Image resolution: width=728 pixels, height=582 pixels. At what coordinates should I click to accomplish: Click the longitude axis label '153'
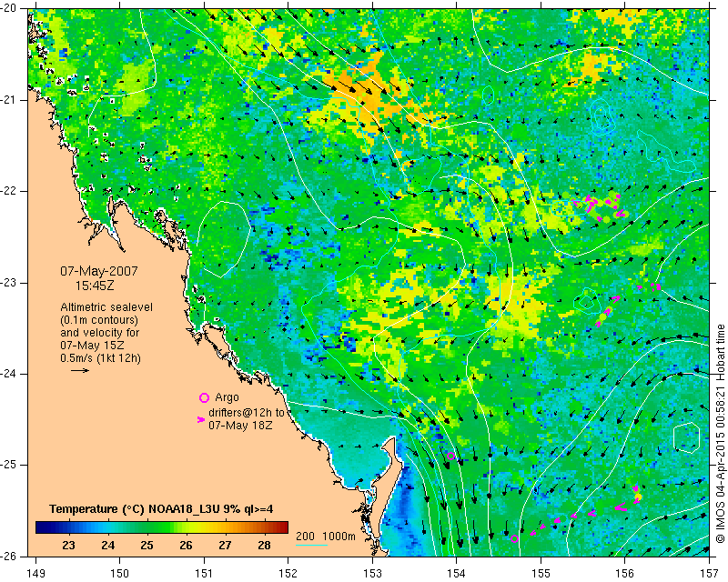point(372,574)
